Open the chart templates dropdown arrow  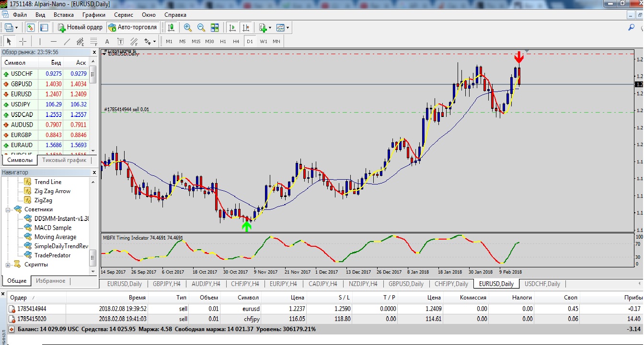(x=287, y=28)
